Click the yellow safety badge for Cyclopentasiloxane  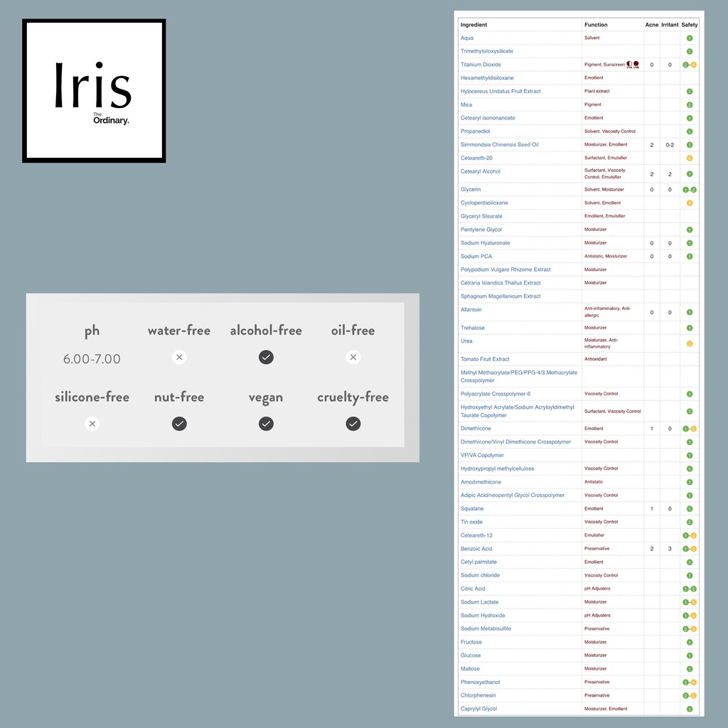click(x=689, y=203)
